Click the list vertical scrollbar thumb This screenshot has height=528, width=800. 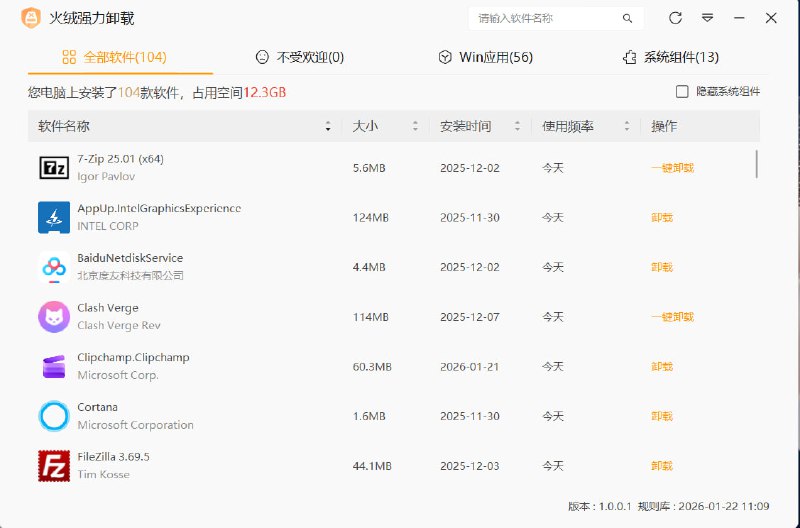[756, 164]
